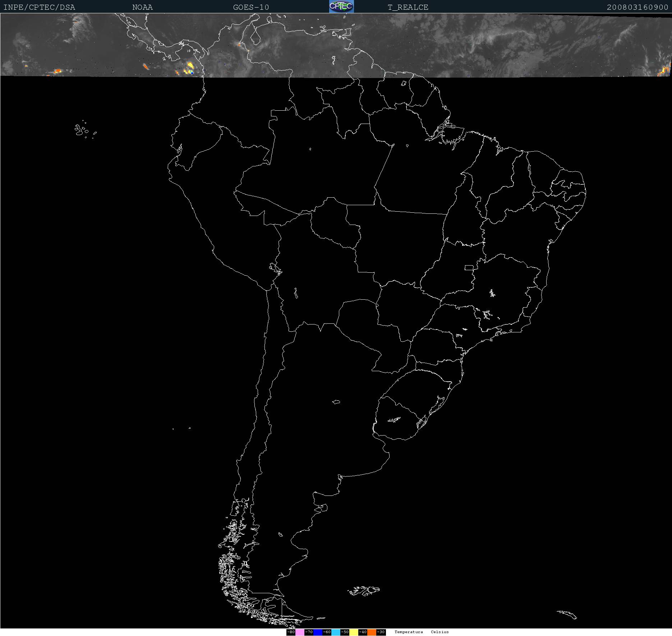This screenshot has height=636, width=672.
Task: Click the T_REALCE product label
Action: (x=408, y=7)
